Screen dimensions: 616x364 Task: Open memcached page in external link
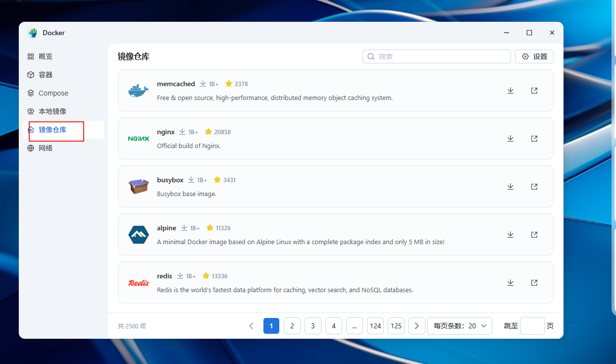[534, 91]
